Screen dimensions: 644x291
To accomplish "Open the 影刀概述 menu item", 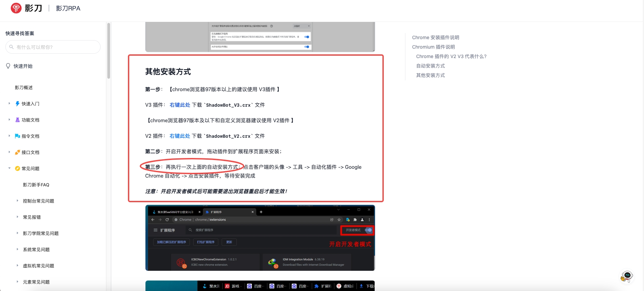I will (24, 87).
